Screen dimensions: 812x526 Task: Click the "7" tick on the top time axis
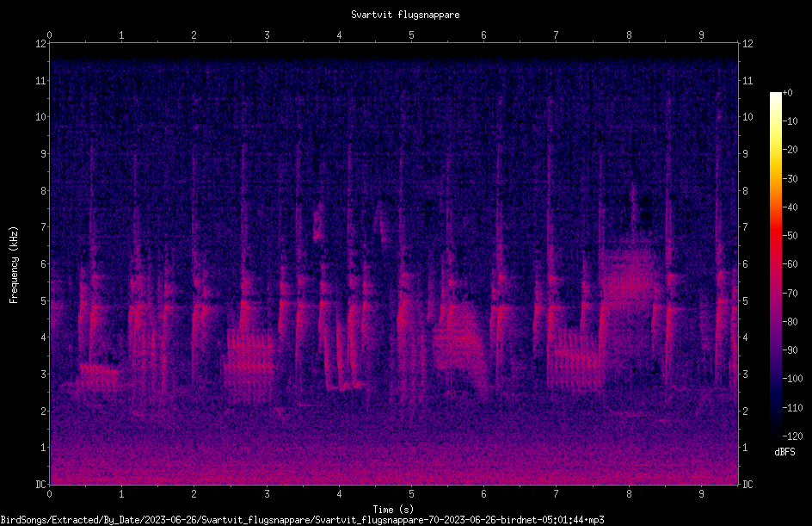[557, 35]
